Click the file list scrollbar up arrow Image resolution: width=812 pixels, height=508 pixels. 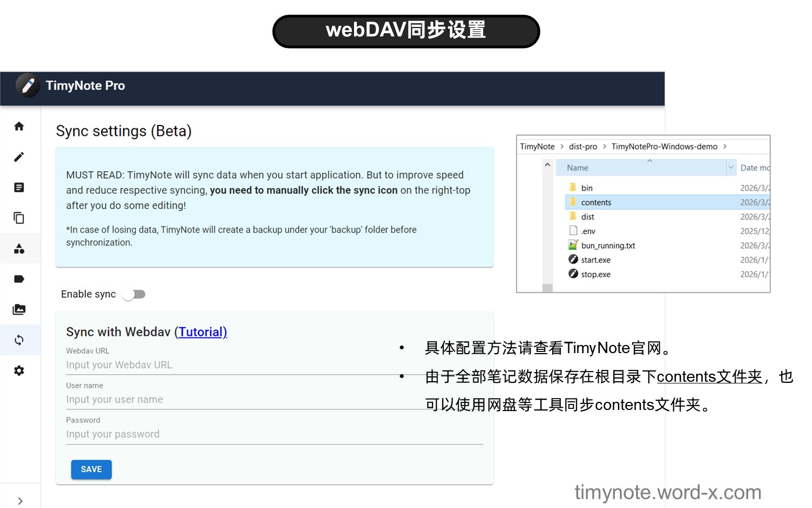tap(547, 165)
